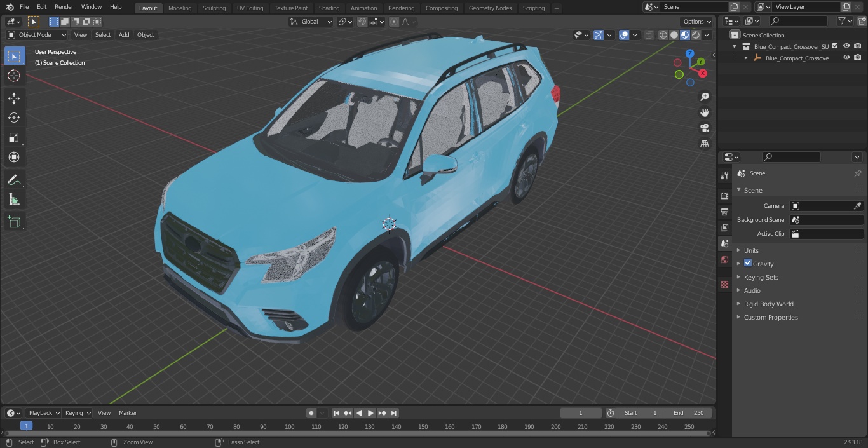Open the Texture properties tab
This screenshot has height=448, width=868.
[x=724, y=284]
